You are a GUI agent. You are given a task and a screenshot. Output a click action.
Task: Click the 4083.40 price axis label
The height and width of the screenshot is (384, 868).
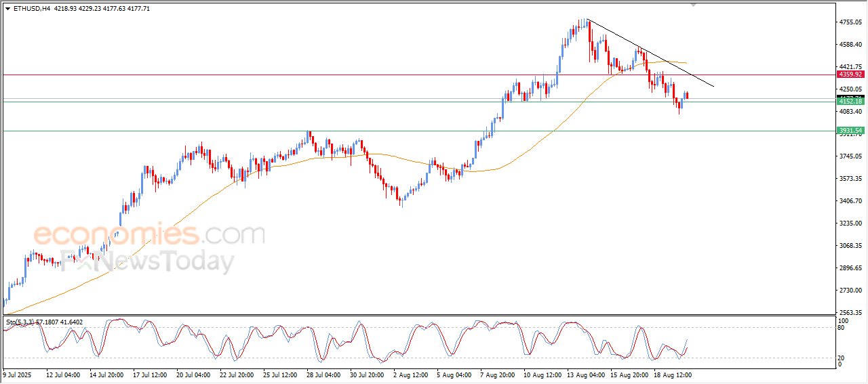pyautogui.click(x=852, y=112)
